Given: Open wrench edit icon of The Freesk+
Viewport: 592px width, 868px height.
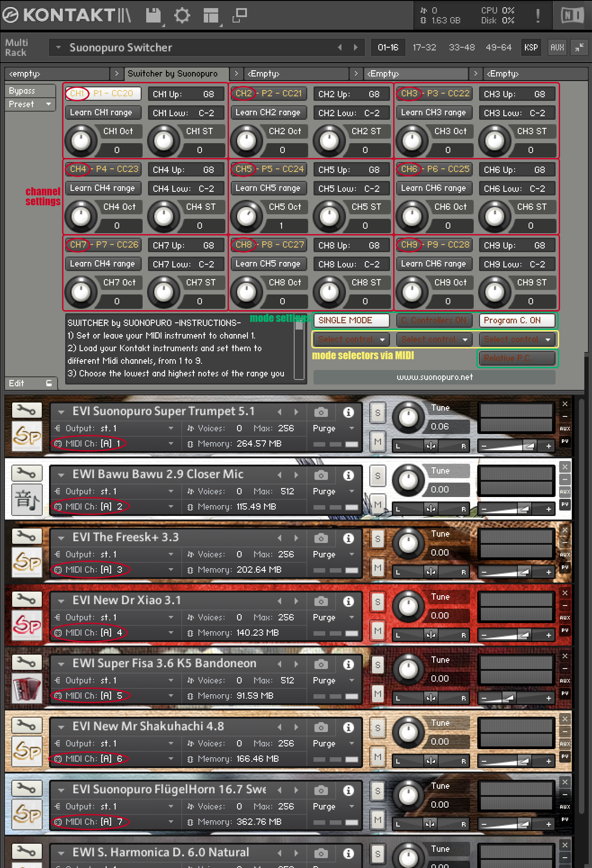Looking at the screenshot, I should pos(27,536).
